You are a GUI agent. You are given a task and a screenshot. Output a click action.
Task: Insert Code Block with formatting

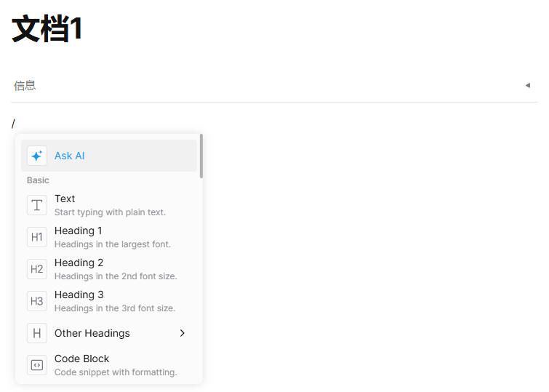coord(109,365)
